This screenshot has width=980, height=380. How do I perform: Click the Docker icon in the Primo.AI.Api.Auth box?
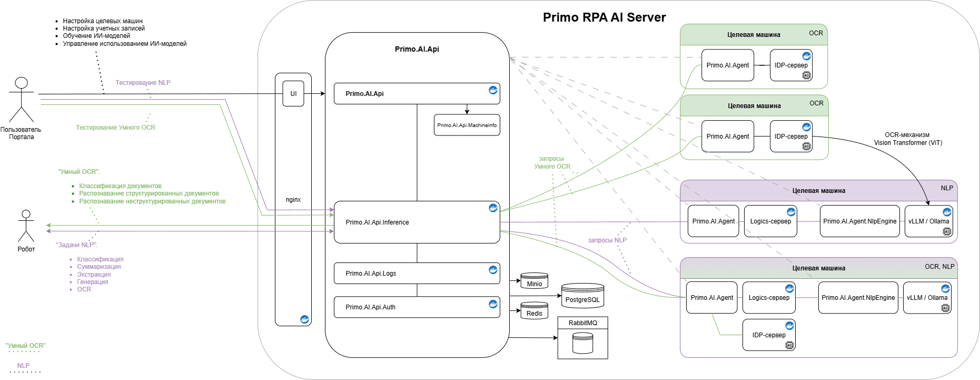tap(493, 304)
